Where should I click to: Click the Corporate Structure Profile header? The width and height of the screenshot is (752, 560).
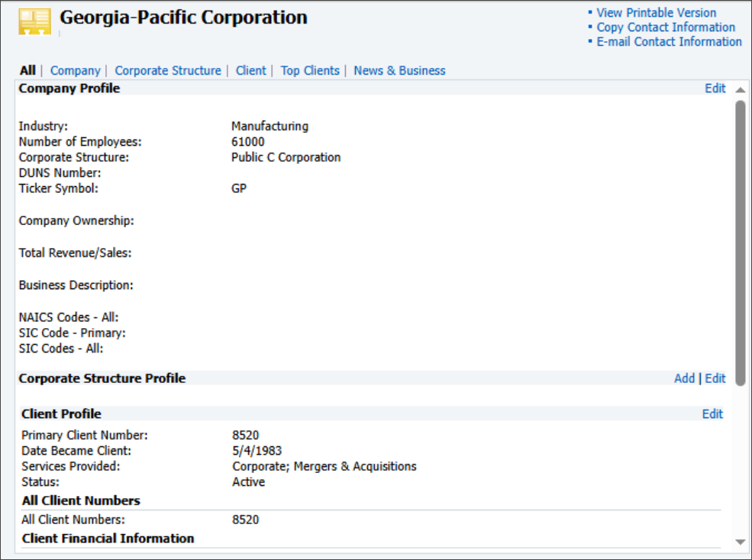click(x=102, y=378)
